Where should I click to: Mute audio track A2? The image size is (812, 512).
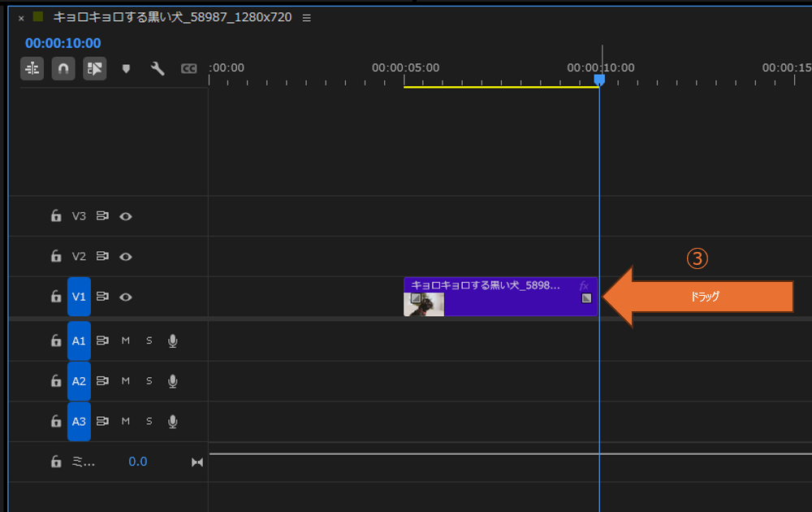[x=126, y=380]
